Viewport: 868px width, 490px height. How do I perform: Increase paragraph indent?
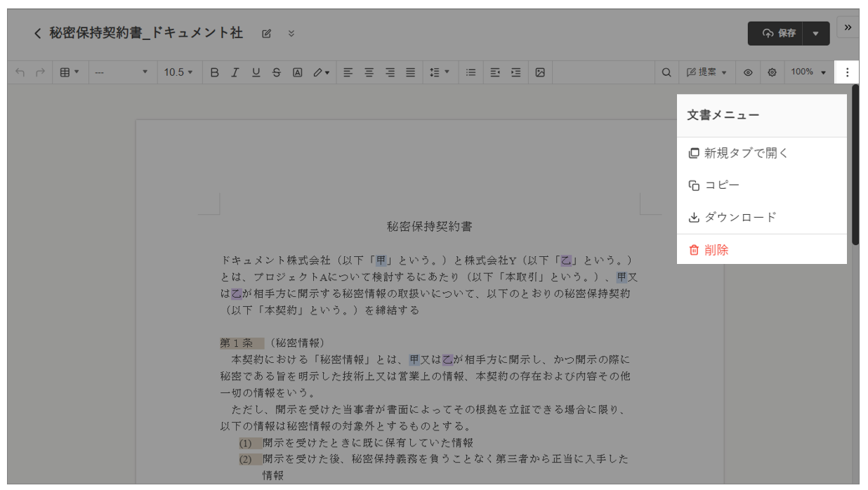[516, 72]
